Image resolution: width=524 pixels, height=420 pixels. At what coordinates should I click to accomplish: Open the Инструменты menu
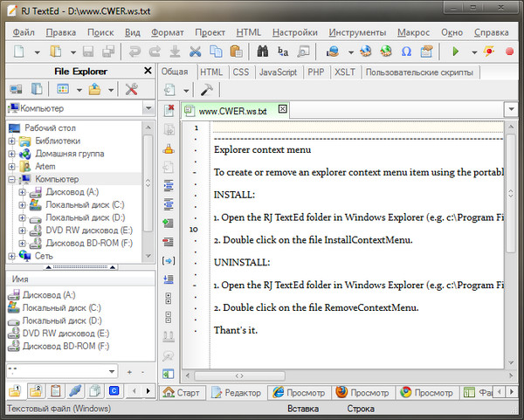pos(357,32)
